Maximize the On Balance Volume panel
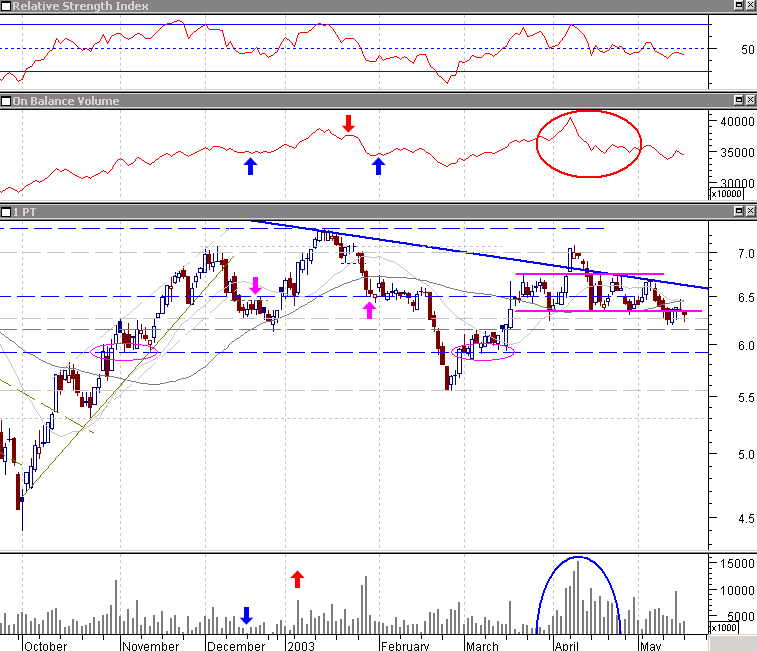This screenshot has height=651, width=757. point(739,100)
